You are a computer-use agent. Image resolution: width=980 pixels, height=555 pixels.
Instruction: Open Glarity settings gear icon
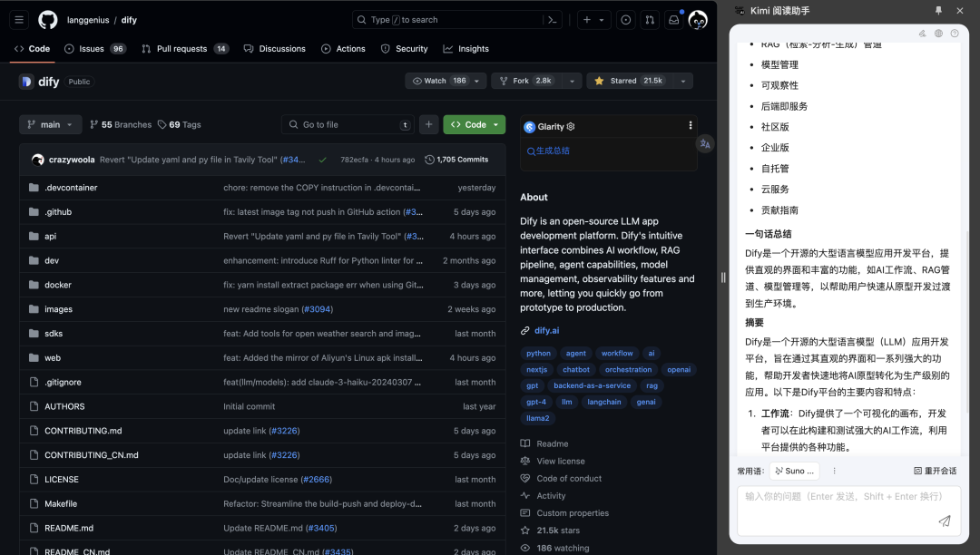pyautogui.click(x=571, y=127)
